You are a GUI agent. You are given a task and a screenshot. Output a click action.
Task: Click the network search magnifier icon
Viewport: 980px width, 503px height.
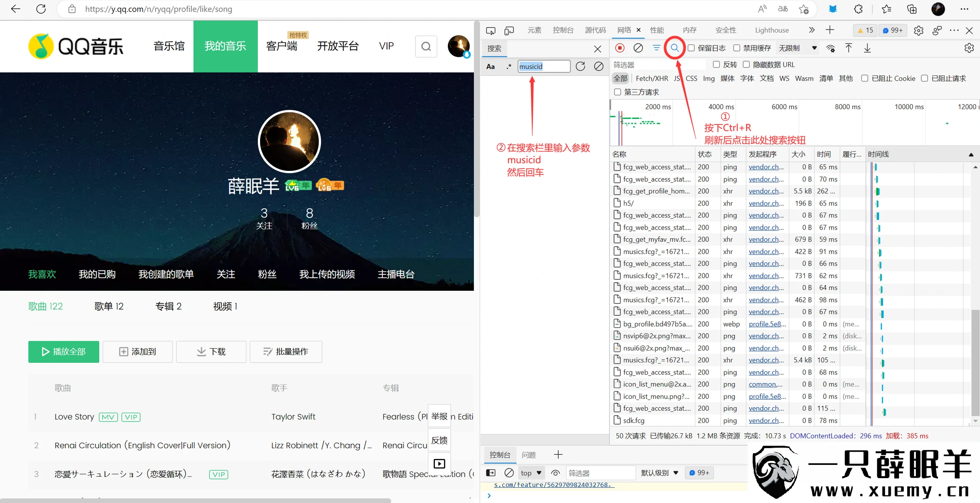click(x=675, y=48)
